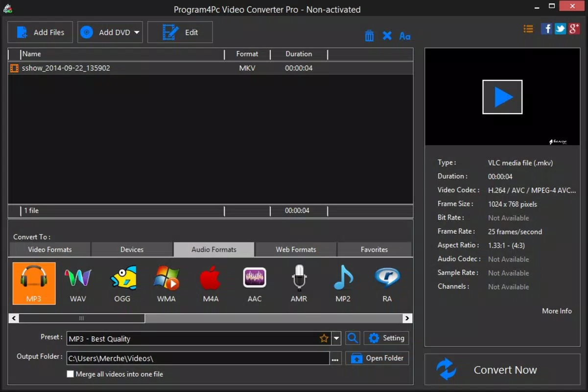The height and width of the screenshot is (392, 588).
Task: Open the Google Plus icon
Action: [574, 29]
